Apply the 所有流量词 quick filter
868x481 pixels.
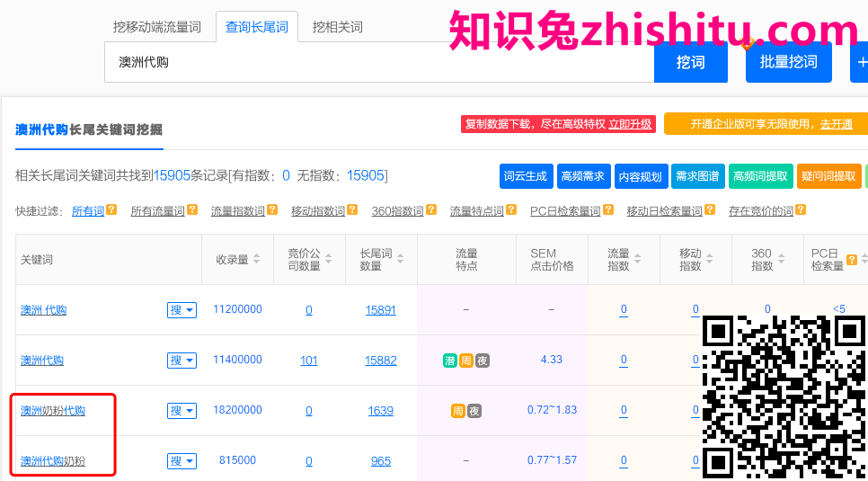click(x=157, y=211)
